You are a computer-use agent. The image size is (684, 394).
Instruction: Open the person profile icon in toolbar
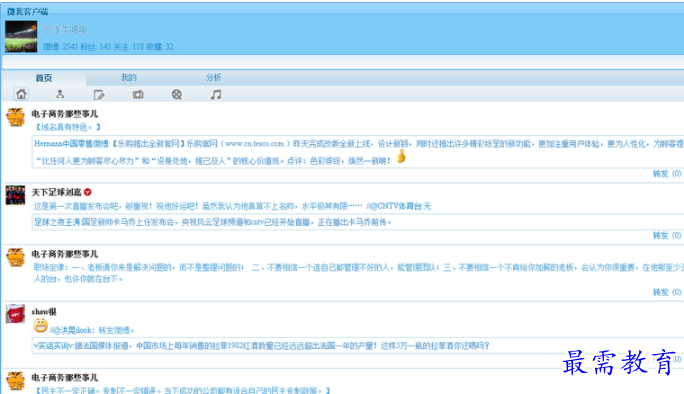click(60, 94)
